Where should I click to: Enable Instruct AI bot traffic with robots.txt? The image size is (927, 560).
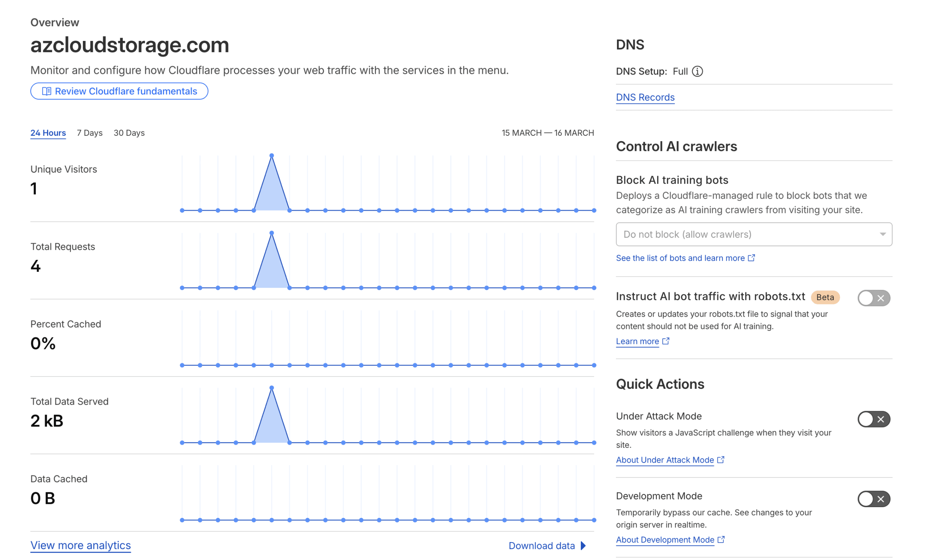873,298
